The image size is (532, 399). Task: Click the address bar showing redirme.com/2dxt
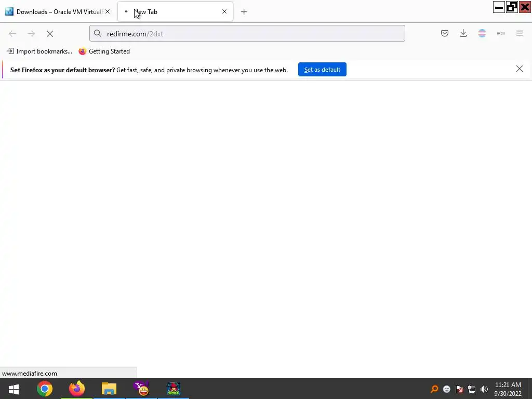247,33
